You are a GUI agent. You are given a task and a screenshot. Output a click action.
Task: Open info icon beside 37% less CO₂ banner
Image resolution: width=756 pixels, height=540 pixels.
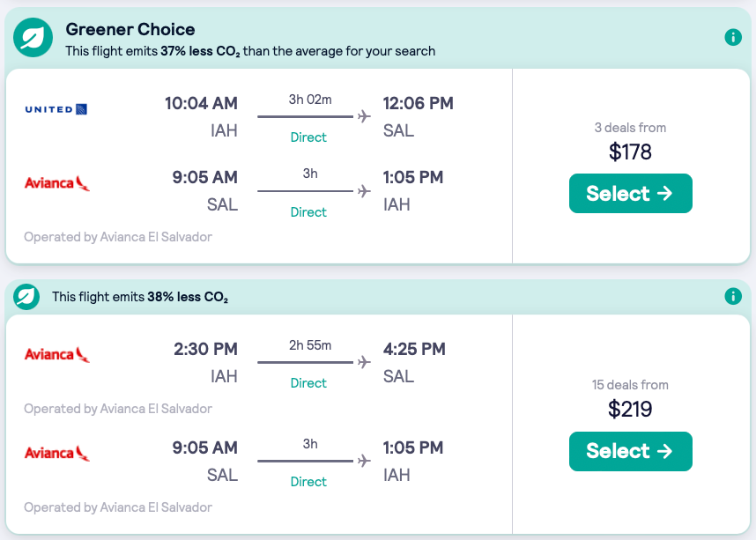pyautogui.click(x=732, y=37)
